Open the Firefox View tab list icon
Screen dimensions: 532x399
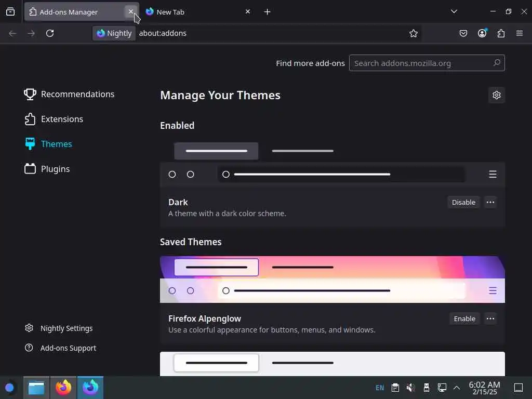[x=10, y=12]
